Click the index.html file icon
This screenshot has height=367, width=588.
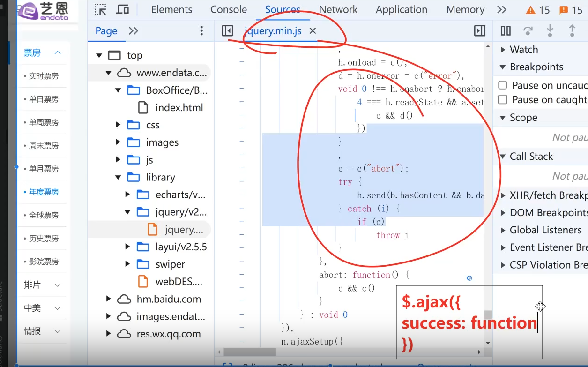pyautogui.click(x=143, y=107)
